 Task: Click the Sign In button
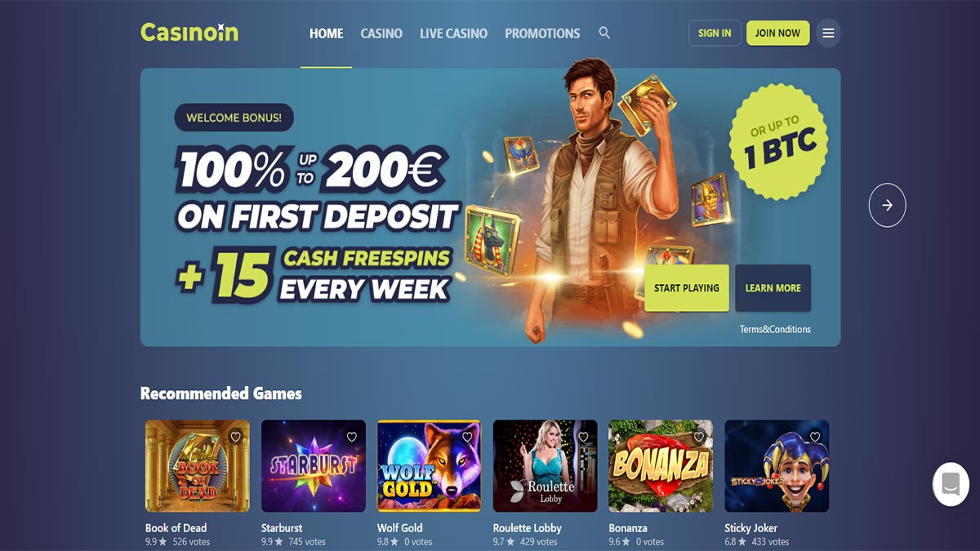pos(715,33)
